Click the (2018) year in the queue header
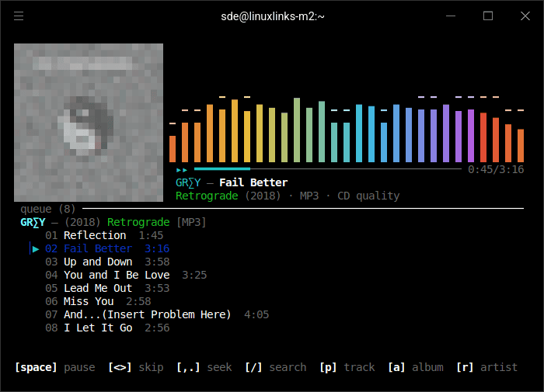Image resolution: width=544 pixels, height=392 pixels. click(82, 222)
